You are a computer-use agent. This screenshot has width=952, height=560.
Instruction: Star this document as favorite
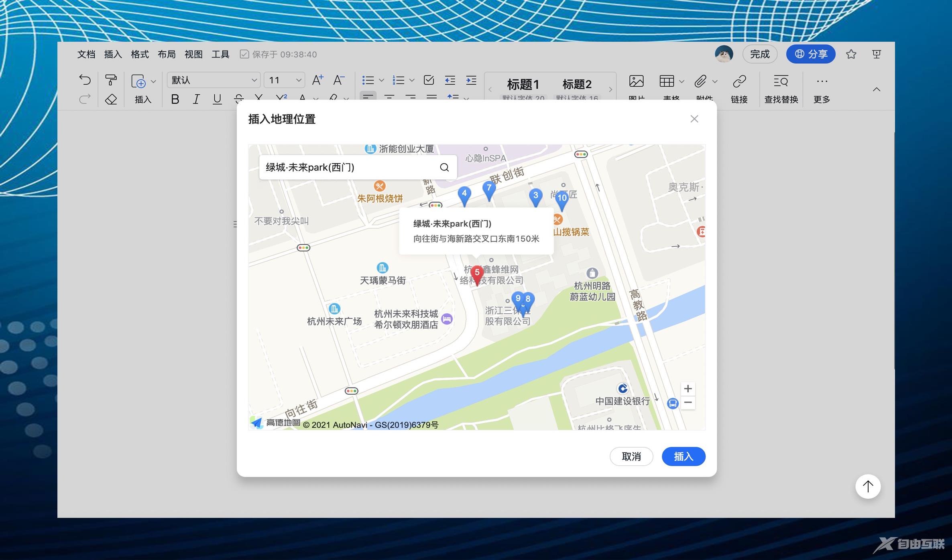click(x=851, y=54)
